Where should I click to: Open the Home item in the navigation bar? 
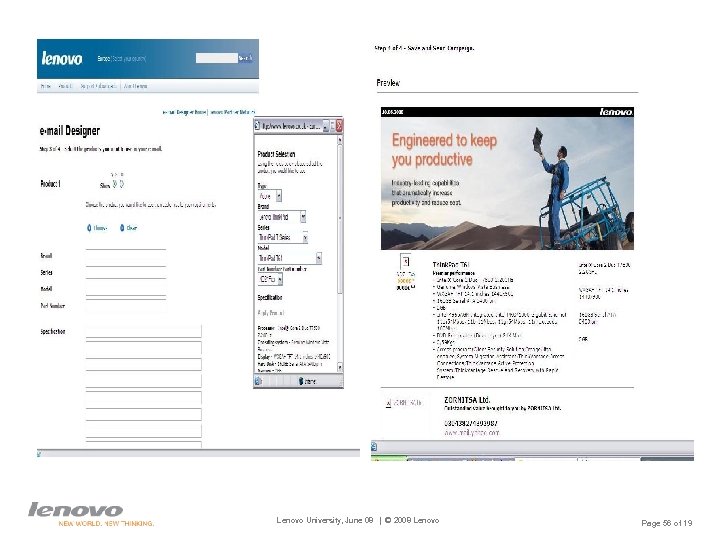click(45, 86)
